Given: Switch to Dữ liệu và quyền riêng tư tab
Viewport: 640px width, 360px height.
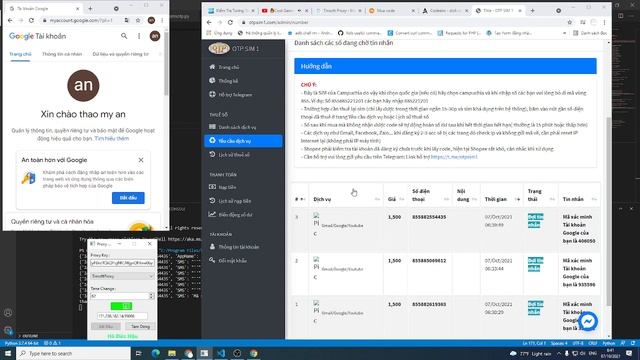Looking at the screenshot, I should point(120,54).
